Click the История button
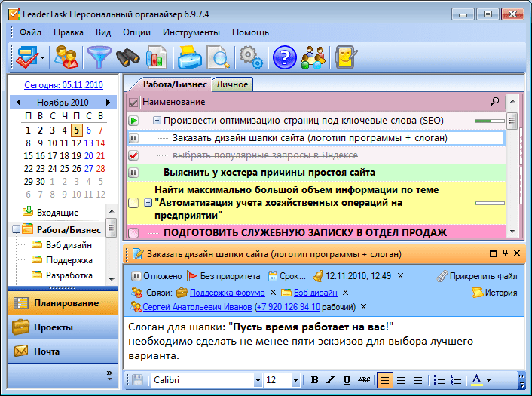The width and height of the screenshot is (532, 396). 494,293
